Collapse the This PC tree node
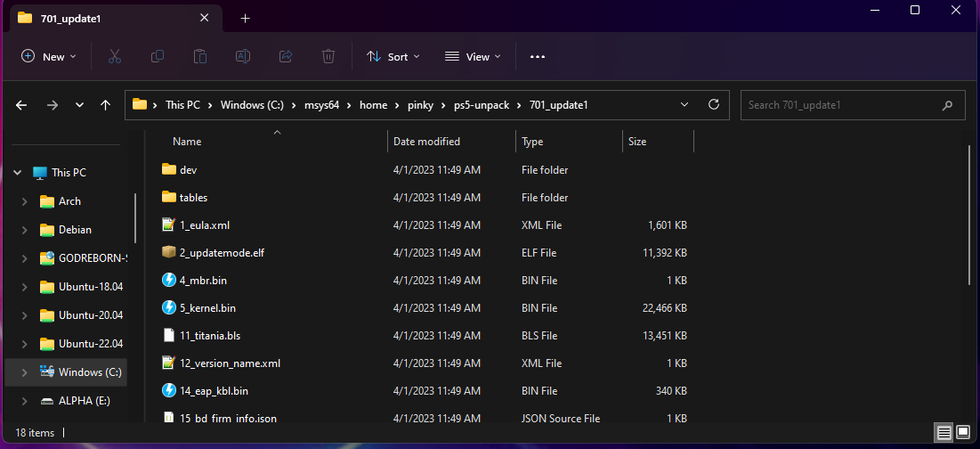Image resolution: width=980 pixels, height=449 pixels. [x=19, y=173]
